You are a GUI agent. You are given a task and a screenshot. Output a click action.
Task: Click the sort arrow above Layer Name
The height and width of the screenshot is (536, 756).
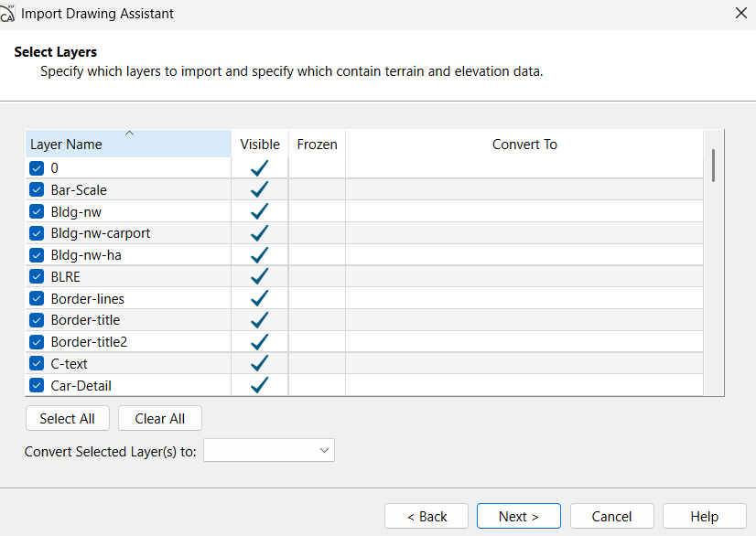tap(129, 134)
